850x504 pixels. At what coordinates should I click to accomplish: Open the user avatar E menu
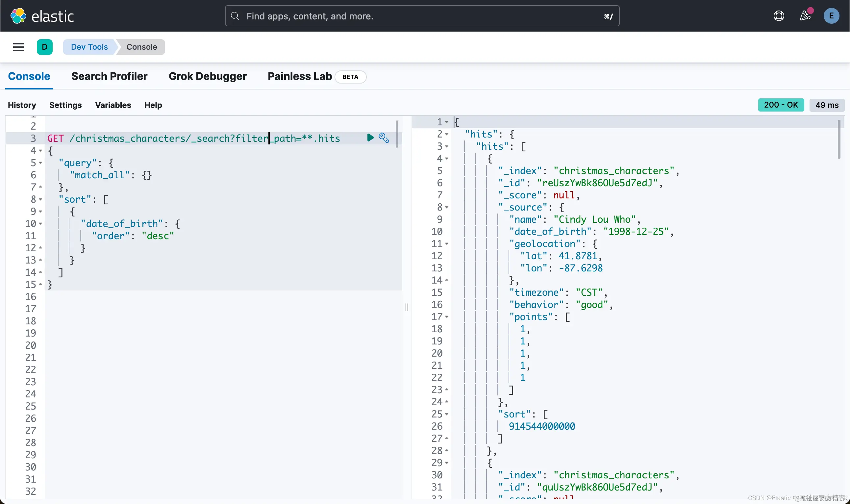point(831,16)
